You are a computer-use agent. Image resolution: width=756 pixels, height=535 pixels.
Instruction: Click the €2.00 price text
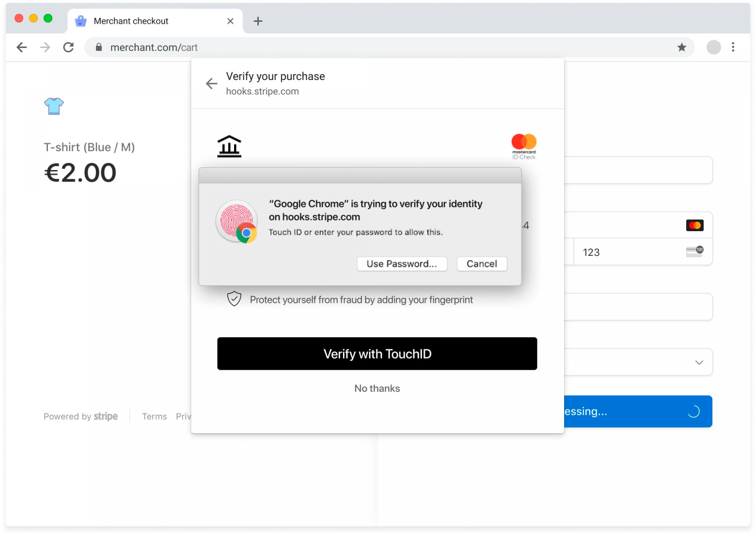point(80,173)
